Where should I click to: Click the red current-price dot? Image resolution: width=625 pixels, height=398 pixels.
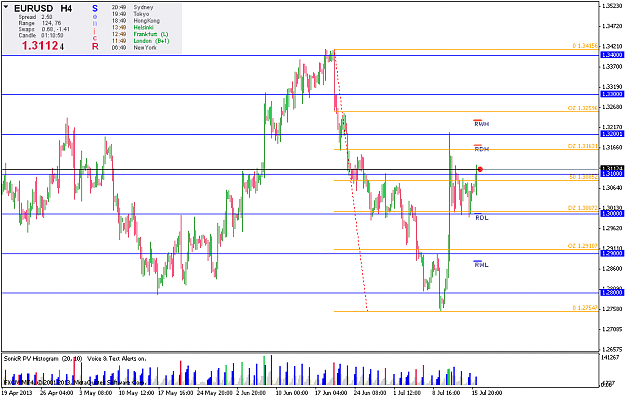(x=480, y=169)
